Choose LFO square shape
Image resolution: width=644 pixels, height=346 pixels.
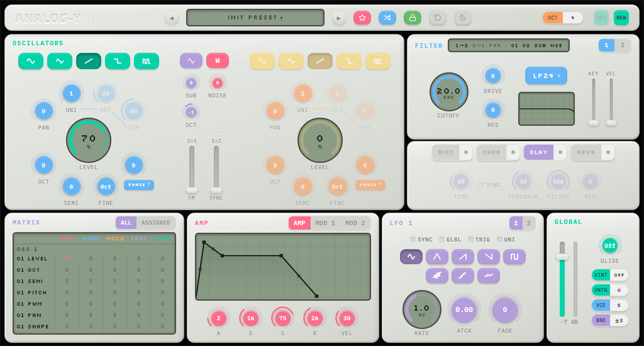coord(514,257)
